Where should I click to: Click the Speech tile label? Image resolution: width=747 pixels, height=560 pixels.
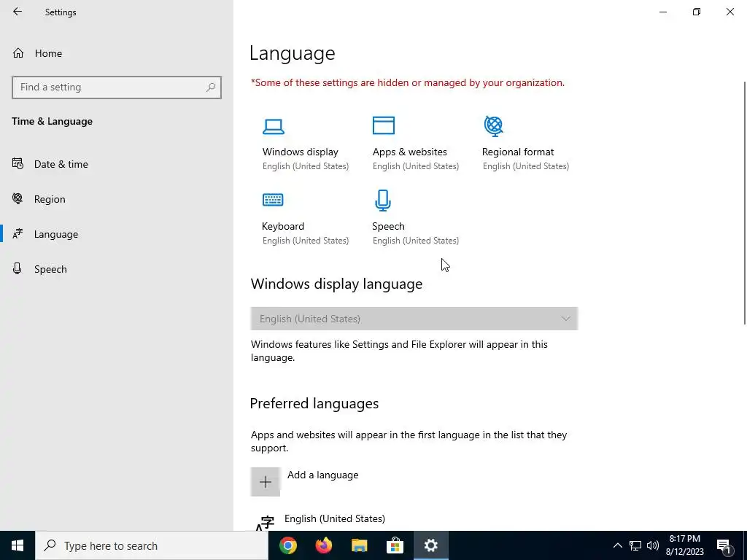tap(388, 226)
